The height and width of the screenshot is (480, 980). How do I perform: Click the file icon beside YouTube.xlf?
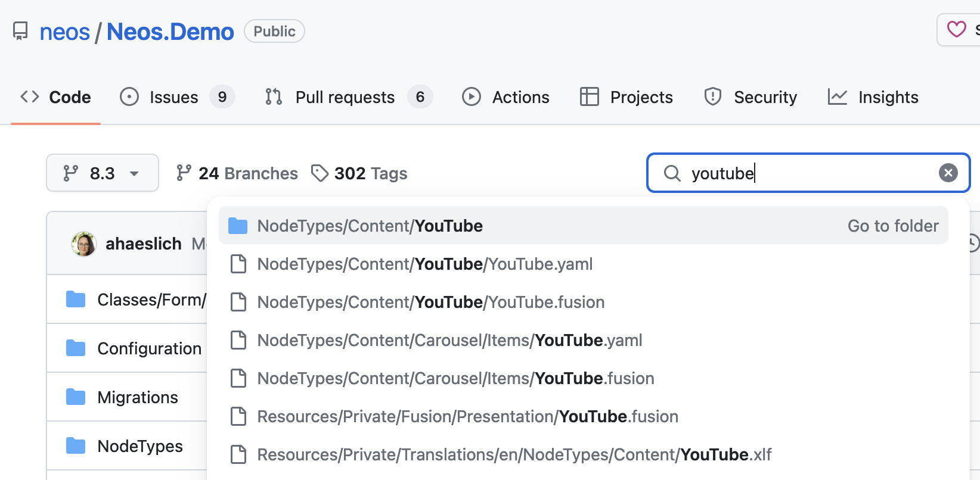(x=238, y=454)
